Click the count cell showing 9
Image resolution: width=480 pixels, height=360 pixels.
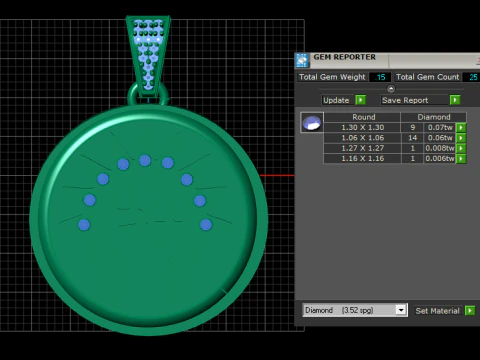coord(412,128)
